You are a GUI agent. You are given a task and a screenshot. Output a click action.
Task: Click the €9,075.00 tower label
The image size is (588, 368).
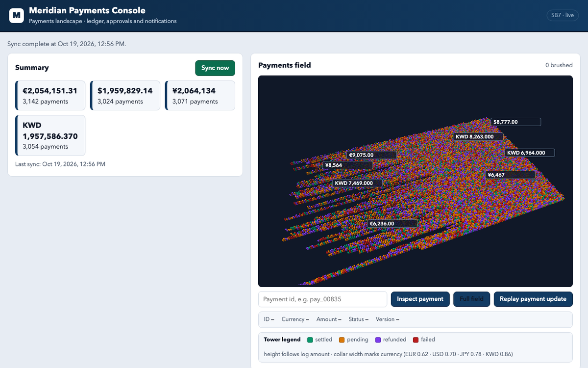click(372, 155)
